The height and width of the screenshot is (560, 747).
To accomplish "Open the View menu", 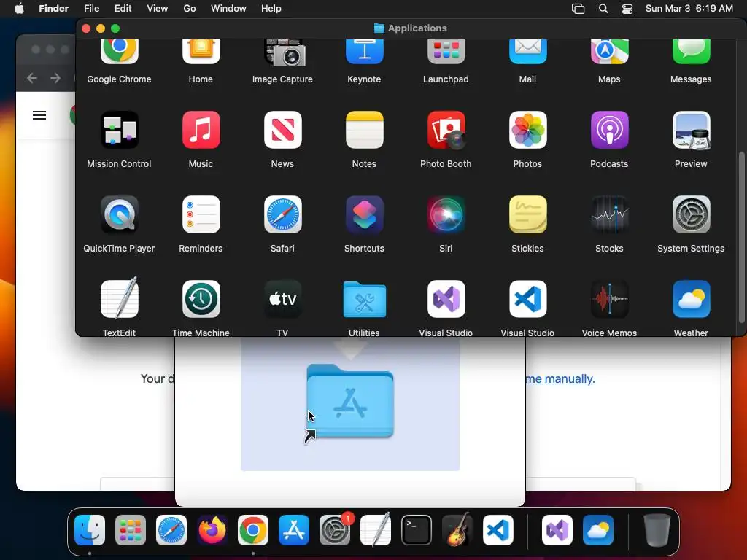I will pyautogui.click(x=158, y=9).
